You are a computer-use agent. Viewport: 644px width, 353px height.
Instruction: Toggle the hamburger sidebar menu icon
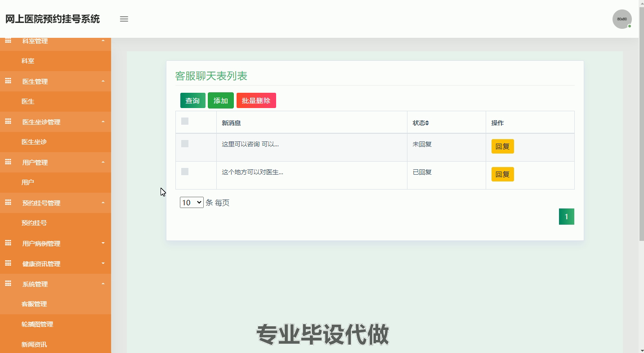124,19
